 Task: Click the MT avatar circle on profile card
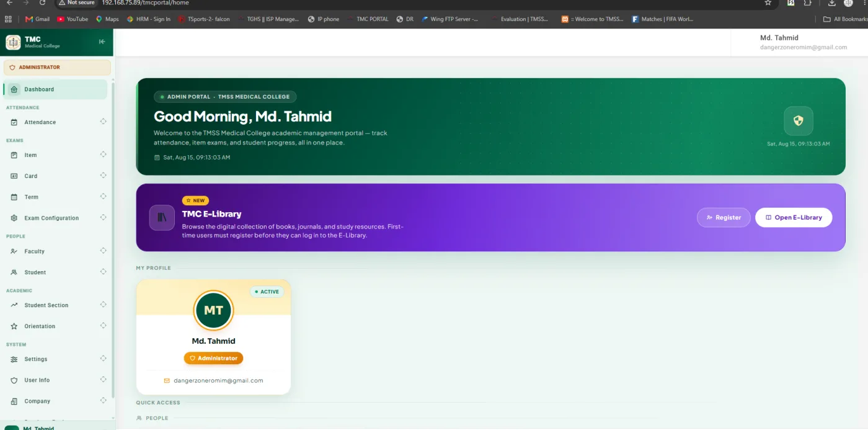(x=213, y=310)
